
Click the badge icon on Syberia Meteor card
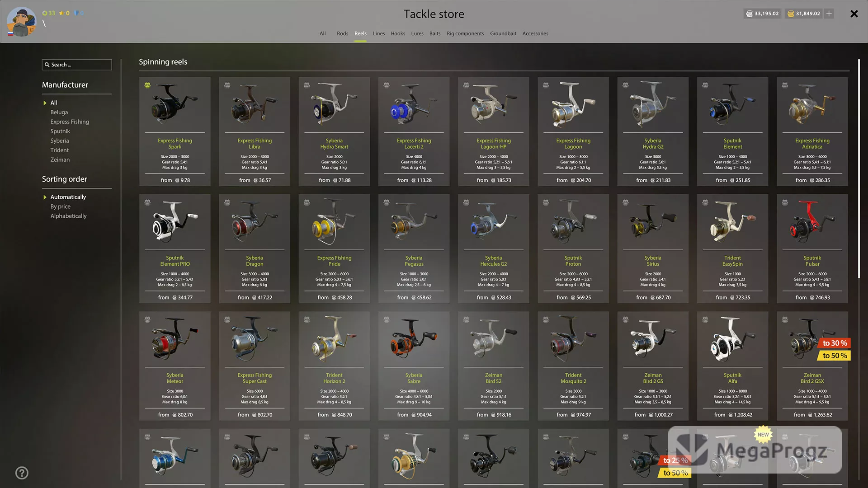pyautogui.click(x=147, y=319)
